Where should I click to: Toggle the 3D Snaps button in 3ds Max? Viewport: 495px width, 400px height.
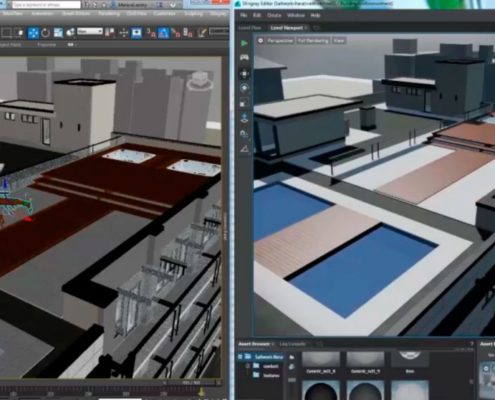point(151,33)
